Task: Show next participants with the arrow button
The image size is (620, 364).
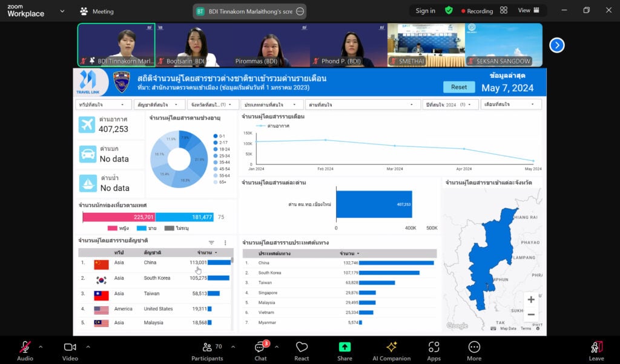Action: point(556,45)
